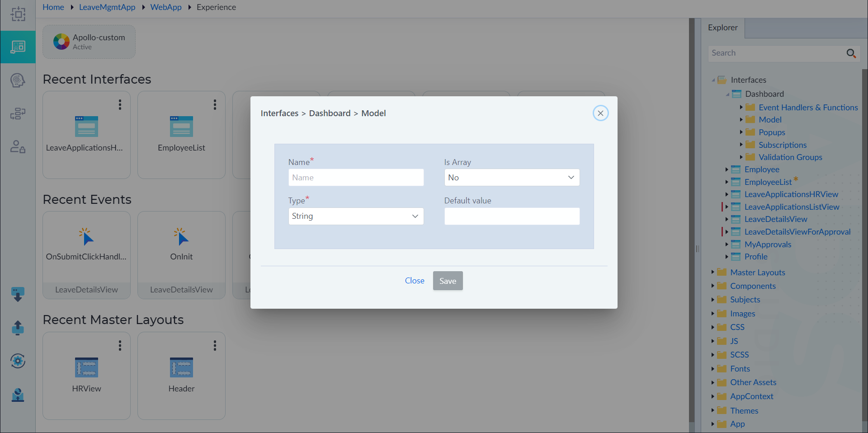Open LeaveDetailsViewForApproval in tree
Viewport: 868px width, 433px height.
point(797,232)
